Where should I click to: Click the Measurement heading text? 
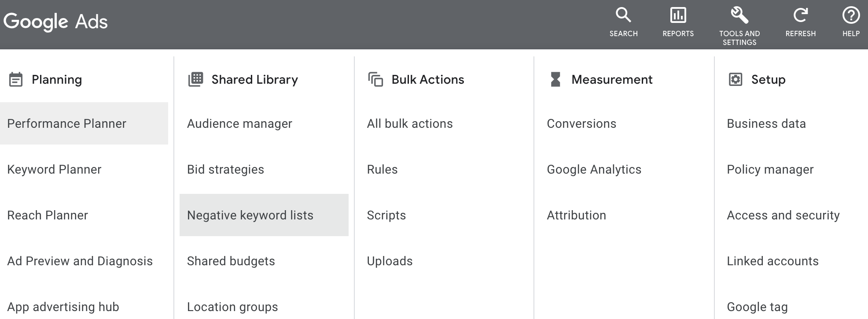(612, 79)
